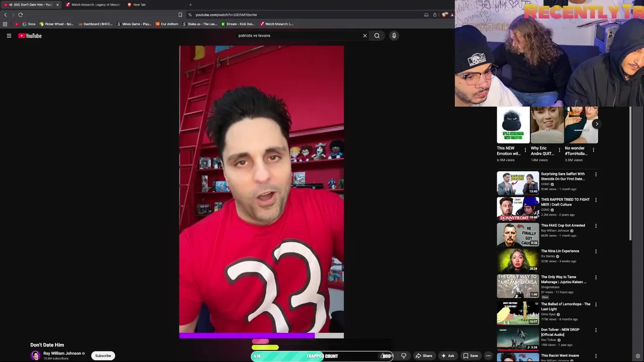Viewport: 644px width, 362px height.
Task: Open options for The Only Way to Tame Mahoraga
Action: 596,278
